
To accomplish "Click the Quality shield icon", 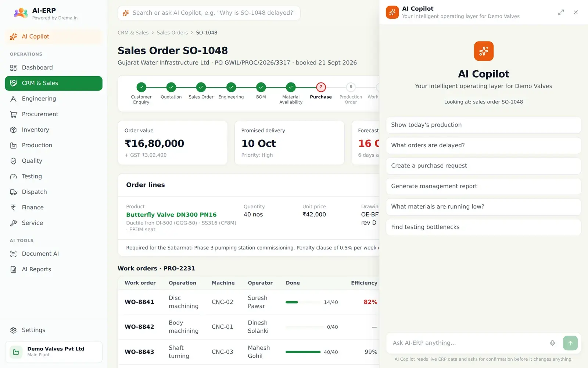I will (x=14, y=161).
